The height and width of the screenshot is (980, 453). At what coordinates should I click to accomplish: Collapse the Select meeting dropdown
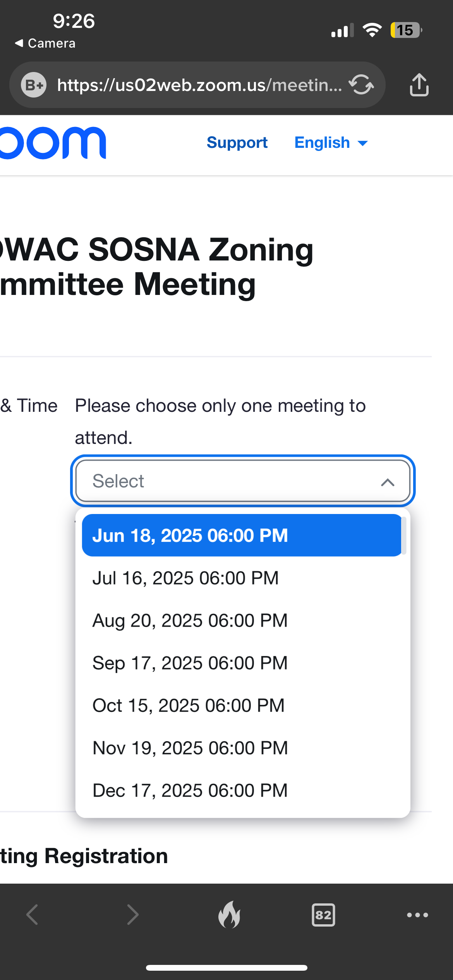[x=243, y=481]
